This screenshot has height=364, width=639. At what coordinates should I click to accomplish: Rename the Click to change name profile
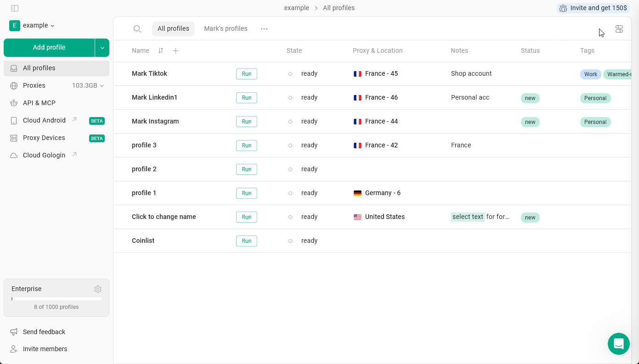164,217
